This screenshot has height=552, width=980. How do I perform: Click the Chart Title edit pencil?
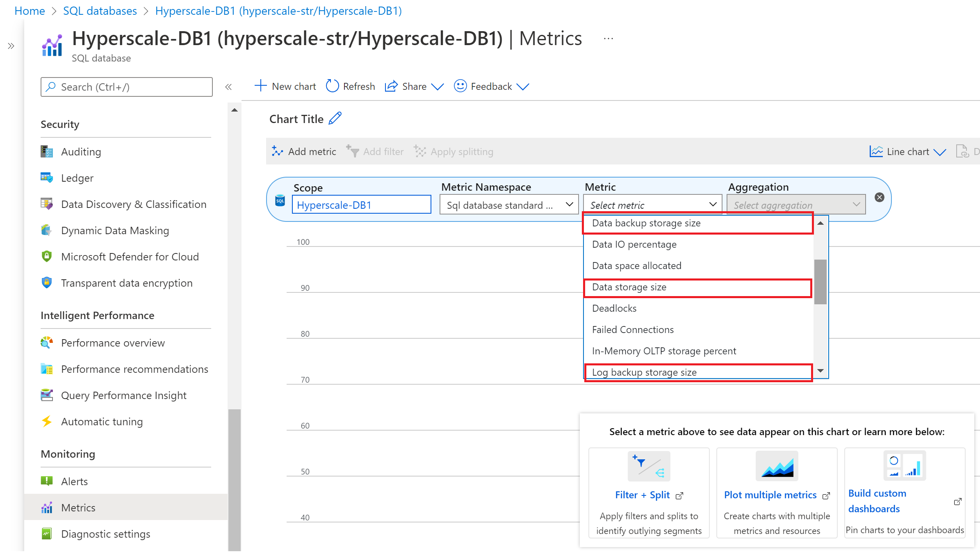[x=337, y=119]
